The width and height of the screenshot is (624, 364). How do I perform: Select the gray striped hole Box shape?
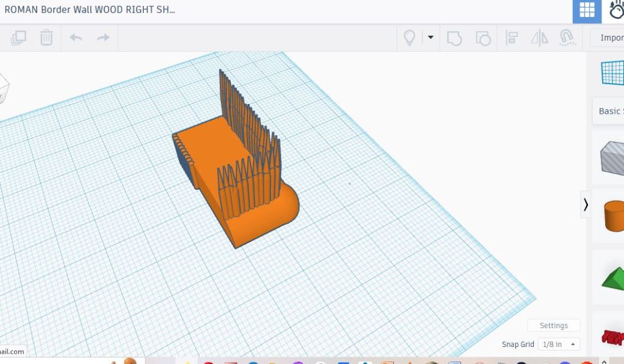[611, 158]
